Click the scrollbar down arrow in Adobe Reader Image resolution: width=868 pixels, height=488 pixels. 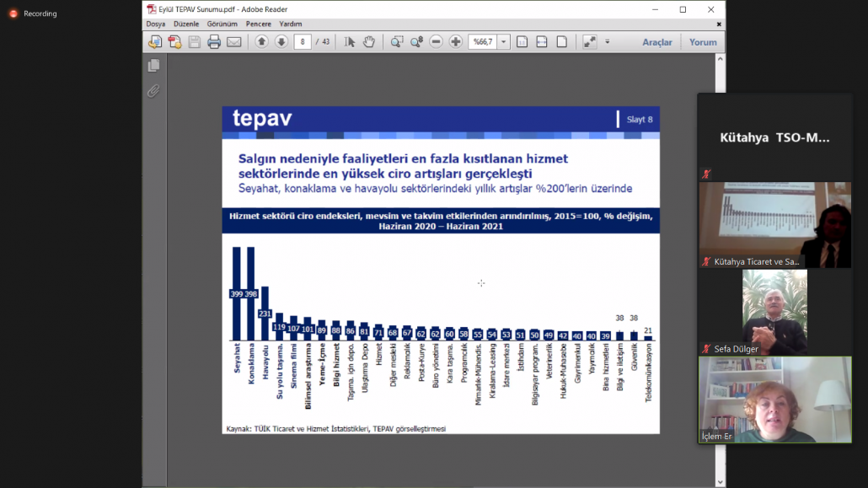pyautogui.click(x=721, y=482)
